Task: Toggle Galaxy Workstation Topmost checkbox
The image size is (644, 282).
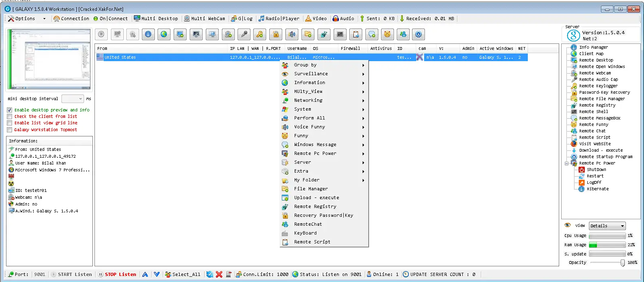Action: click(x=9, y=130)
